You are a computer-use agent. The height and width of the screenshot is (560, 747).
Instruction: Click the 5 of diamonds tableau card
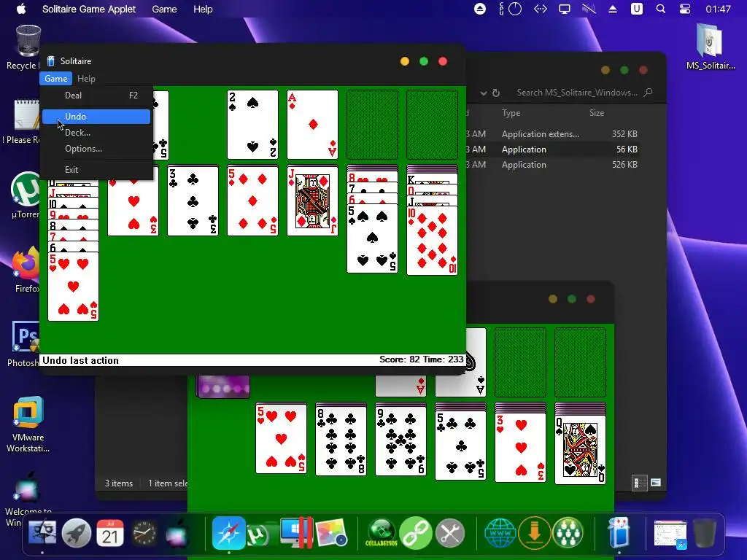253,201
